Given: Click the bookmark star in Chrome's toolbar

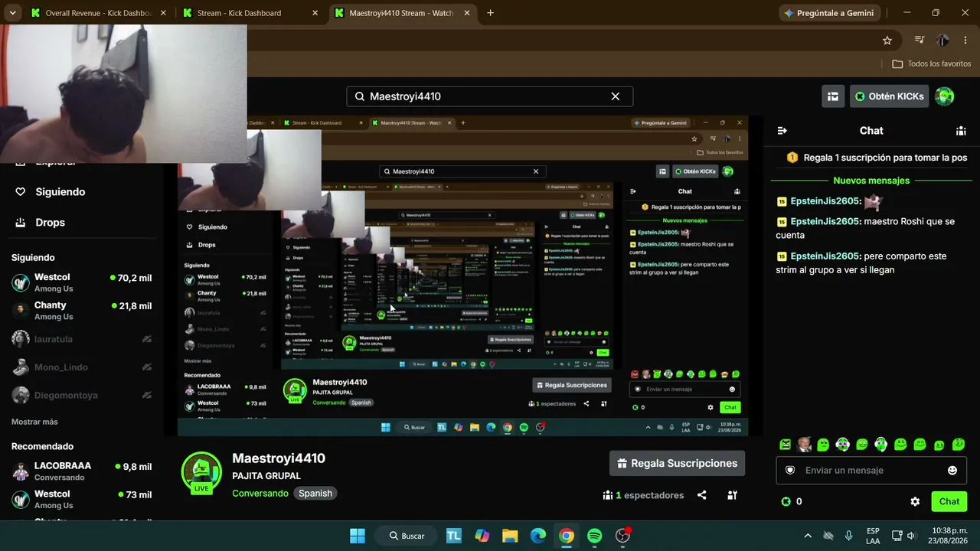Looking at the screenshot, I should 887,41.
